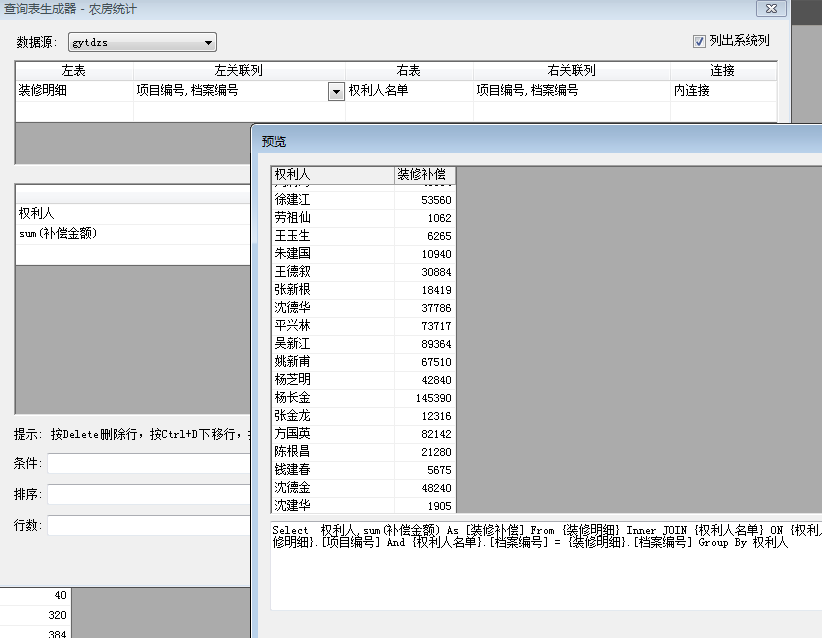This screenshot has width=822, height=638.
Task: Click into the 条件 input field
Action: [x=148, y=464]
